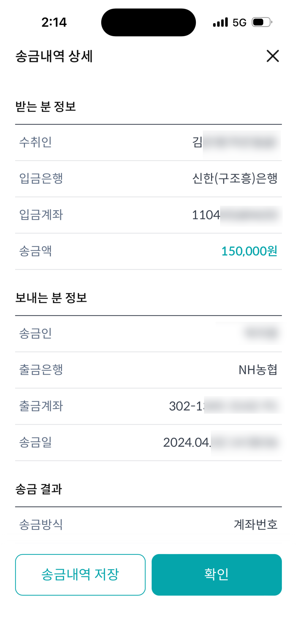Tap the 송금 결과 section header
The width and height of the screenshot is (297, 644).
point(39,489)
